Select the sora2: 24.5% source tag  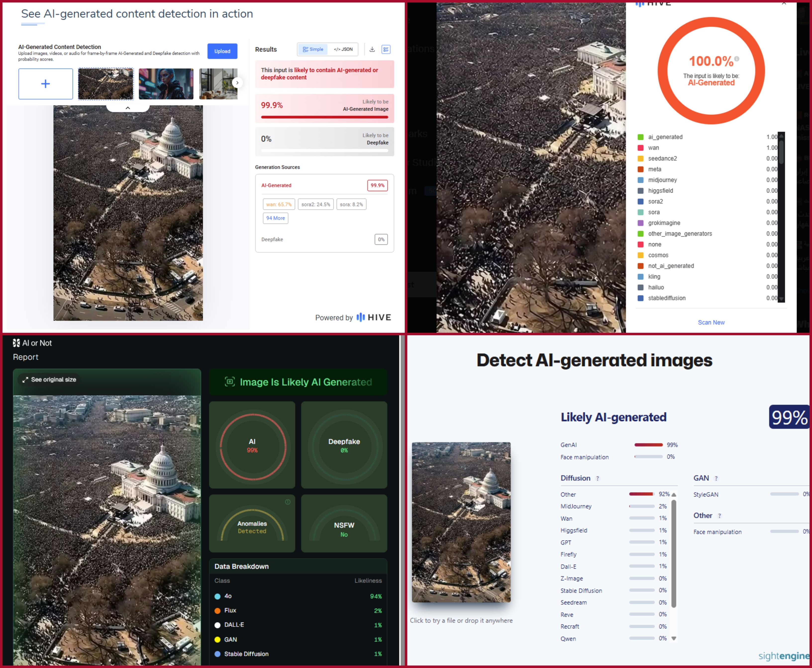315,204
